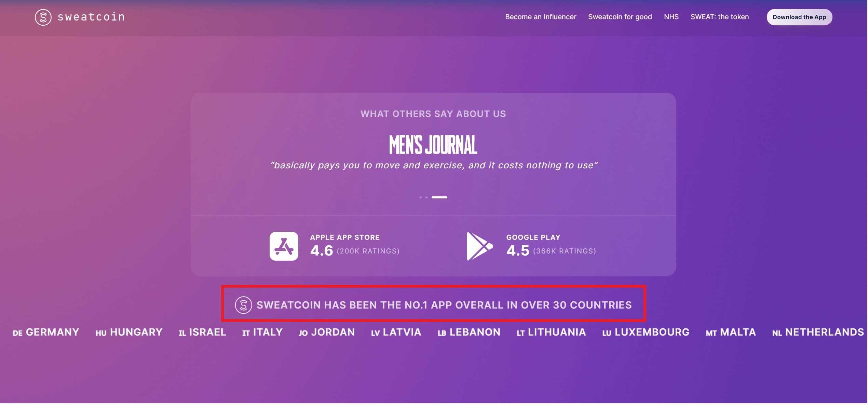Click the Men's Journal quote text
The height and width of the screenshot is (405, 868).
click(x=434, y=165)
